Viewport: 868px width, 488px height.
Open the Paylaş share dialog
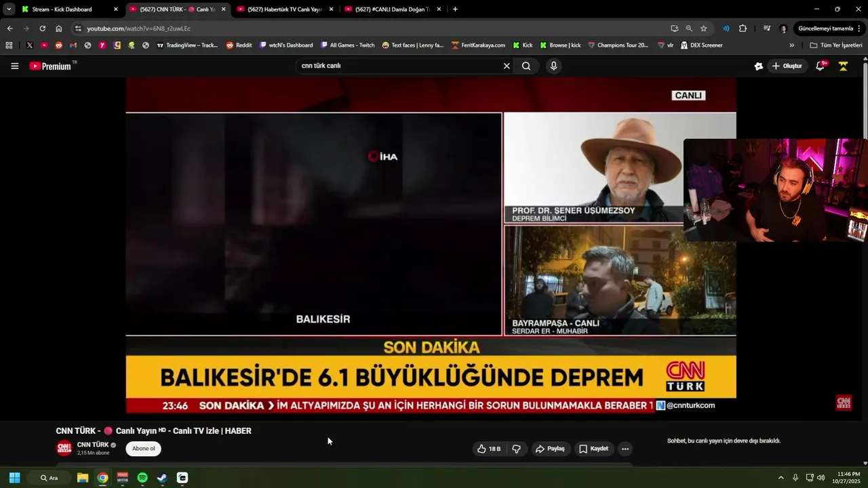coord(550,449)
